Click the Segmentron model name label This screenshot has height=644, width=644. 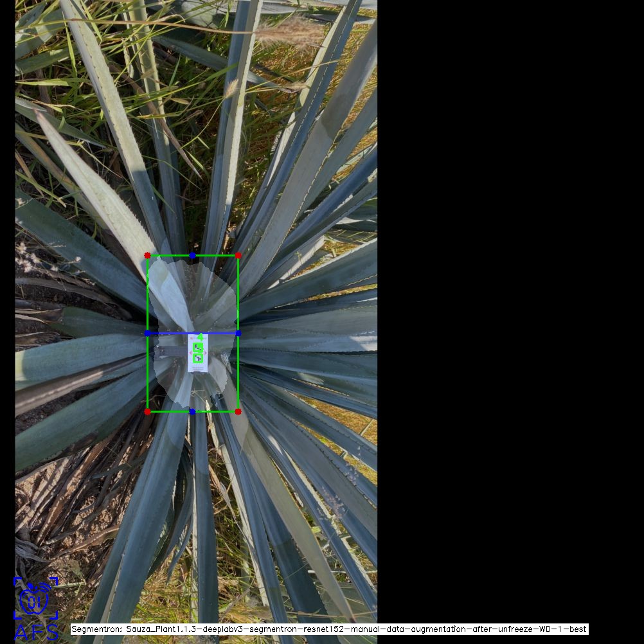click(330, 629)
